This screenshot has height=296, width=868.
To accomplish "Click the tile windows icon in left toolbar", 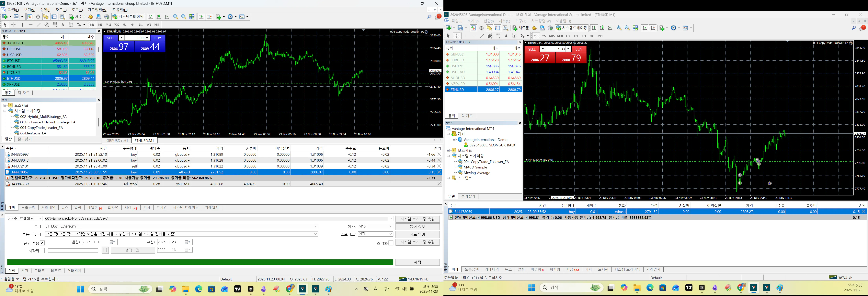I will 192,17.
